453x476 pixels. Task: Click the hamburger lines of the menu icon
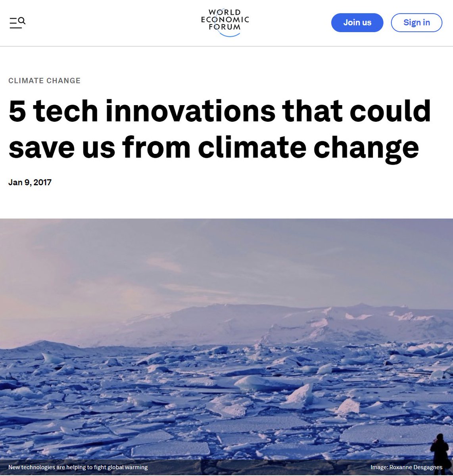tap(15, 23)
